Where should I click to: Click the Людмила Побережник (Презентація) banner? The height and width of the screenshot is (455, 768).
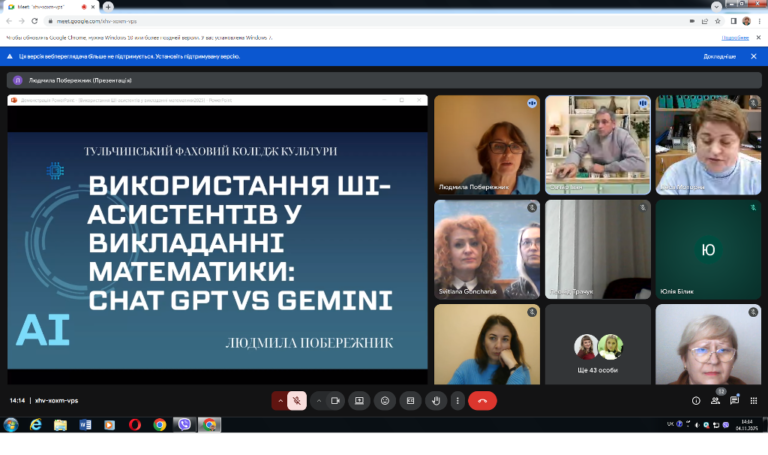tap(384, 80)
